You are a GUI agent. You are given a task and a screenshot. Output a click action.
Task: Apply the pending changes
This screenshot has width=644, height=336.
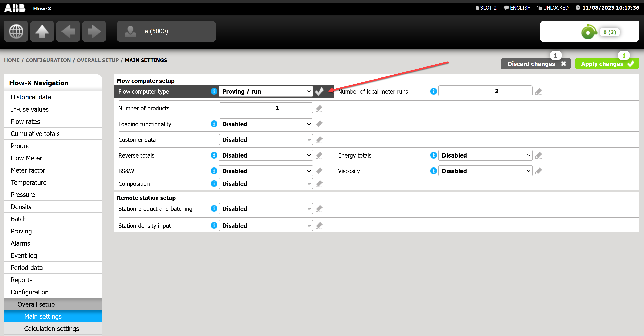(607, 64)
